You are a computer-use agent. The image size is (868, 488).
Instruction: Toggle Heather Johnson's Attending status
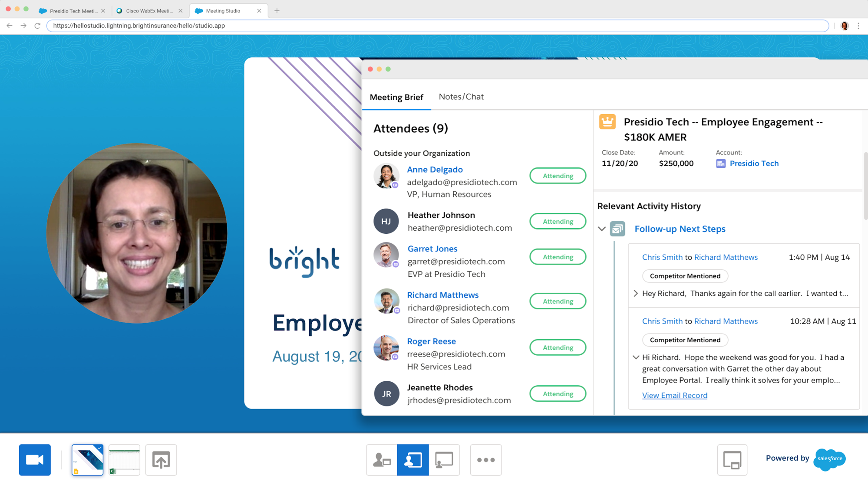558,221
